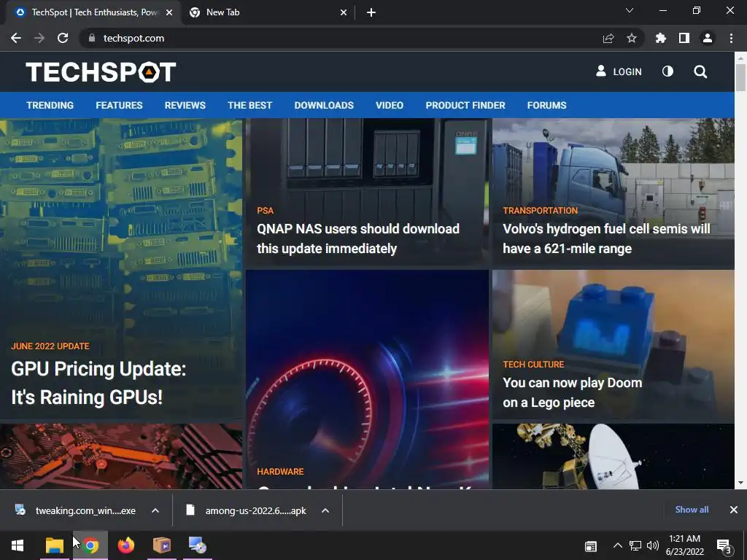The height and width of the screenshot is (560, 747).
Task: Open the Extensions puzzle icon
Action: tap(660, 38)
